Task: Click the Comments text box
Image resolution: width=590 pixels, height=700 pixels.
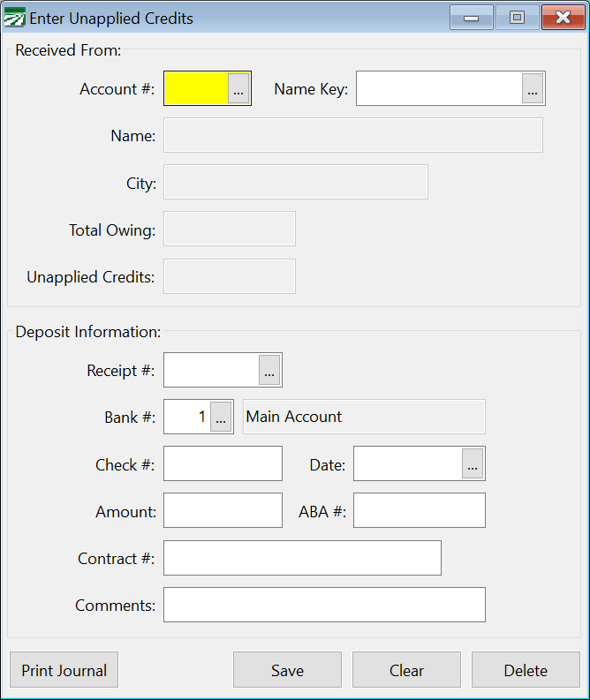Action: 325,605
